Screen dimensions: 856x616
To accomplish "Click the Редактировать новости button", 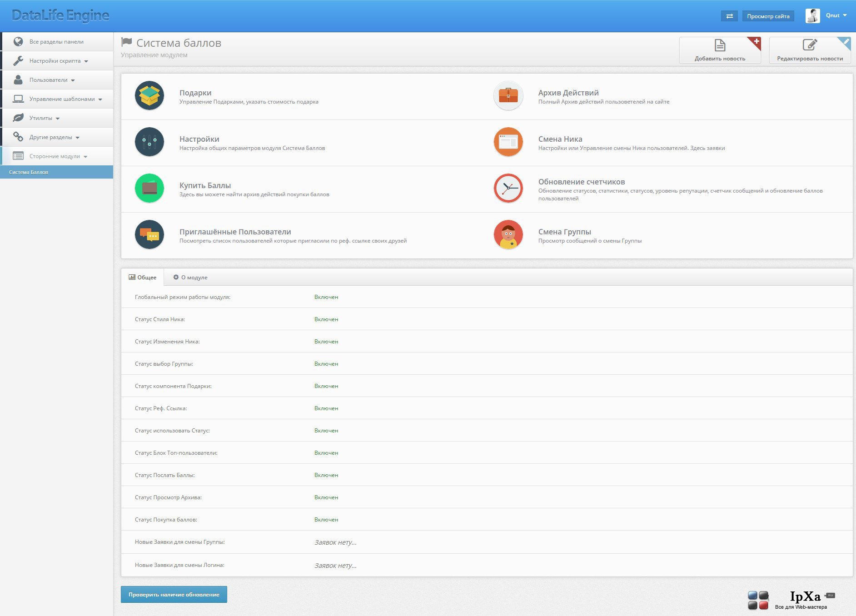I will click(x=810, y=50).
